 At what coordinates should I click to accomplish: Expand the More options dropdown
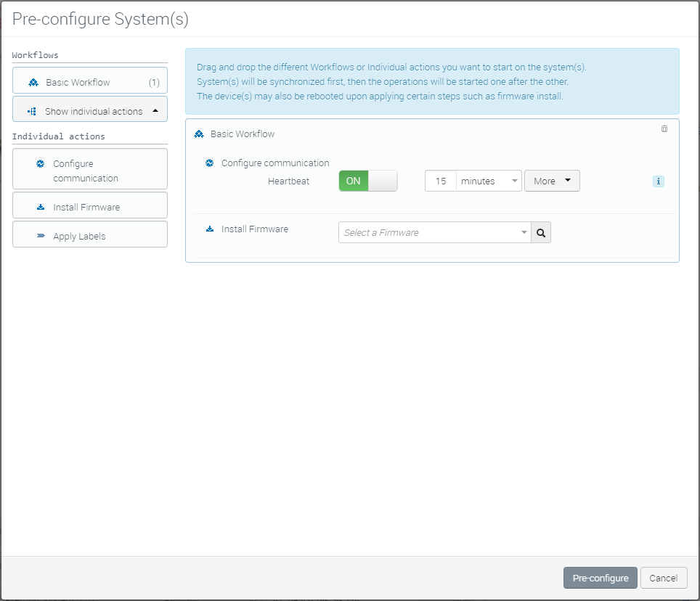(x=552, y=181)
